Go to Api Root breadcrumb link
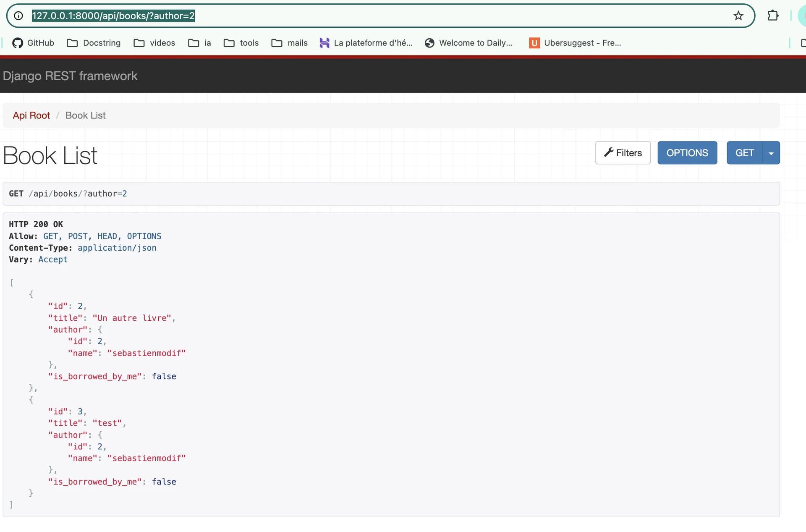This screenshot has width=806, height=532. 31,115
